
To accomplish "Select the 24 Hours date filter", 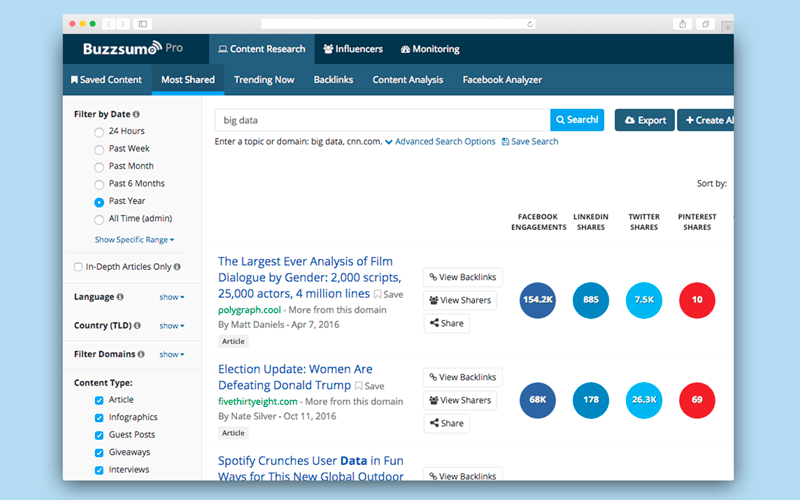I will (99, 132).
